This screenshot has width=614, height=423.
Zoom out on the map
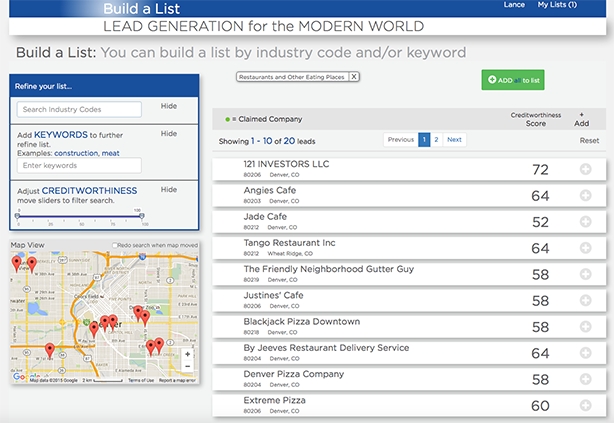(x=188, y=366)
